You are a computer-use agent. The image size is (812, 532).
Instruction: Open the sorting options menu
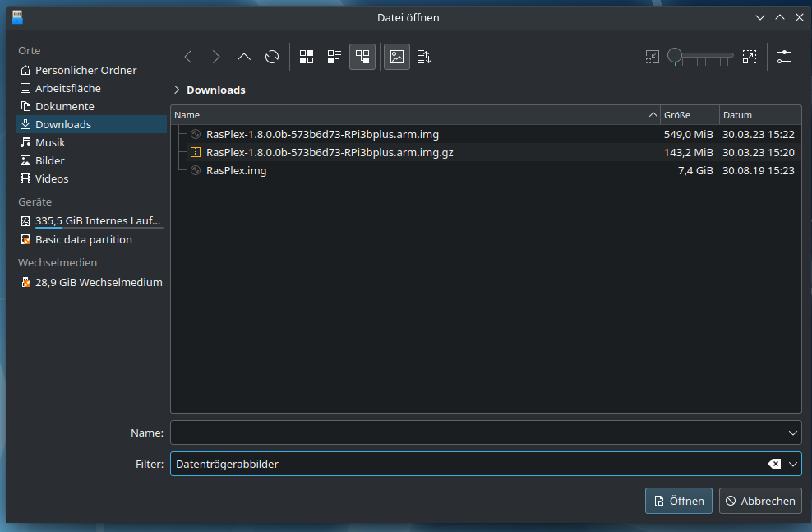click(x=425, y=57)
